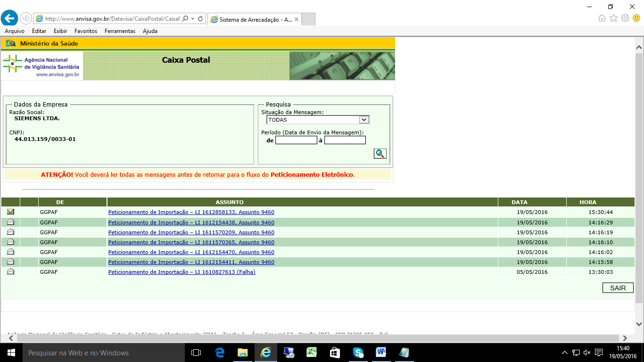
Task: Open Task View on the taskbar
Action: point(196,353)
